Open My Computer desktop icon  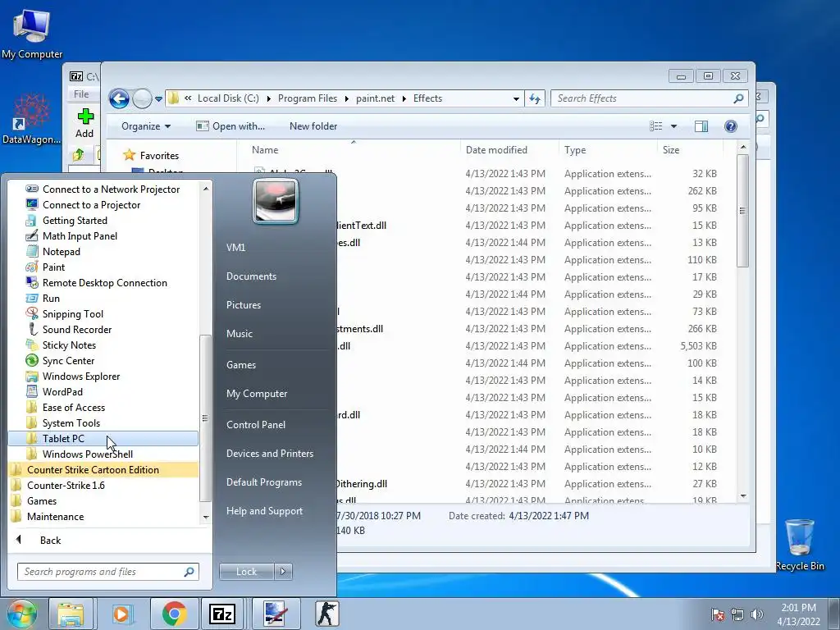click(x=32, y=34)
